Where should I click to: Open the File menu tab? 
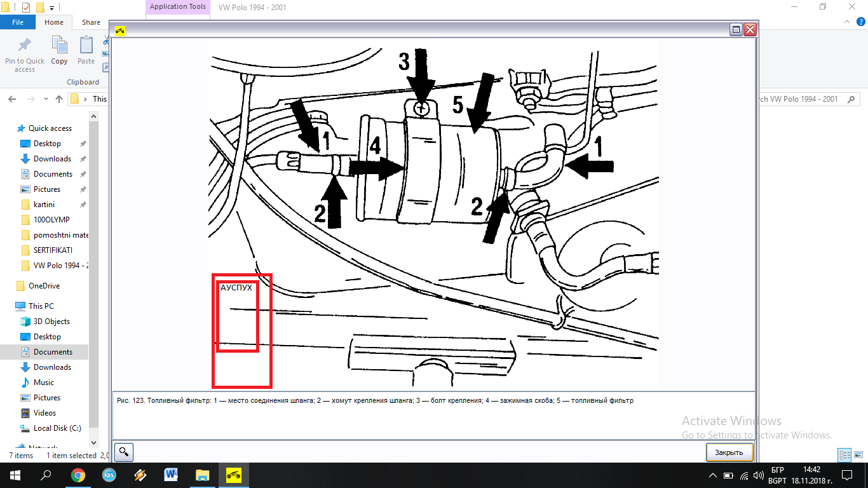18,22
